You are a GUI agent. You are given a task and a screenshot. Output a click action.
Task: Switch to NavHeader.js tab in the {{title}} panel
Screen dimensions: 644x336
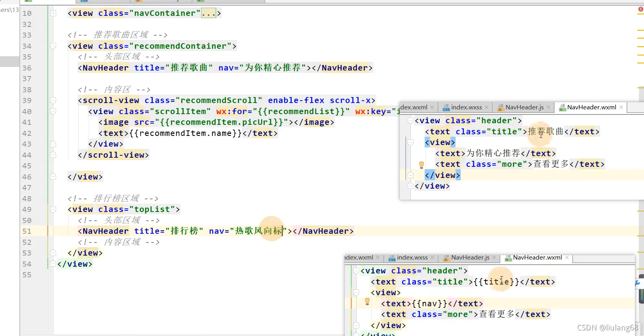[469, 258]
